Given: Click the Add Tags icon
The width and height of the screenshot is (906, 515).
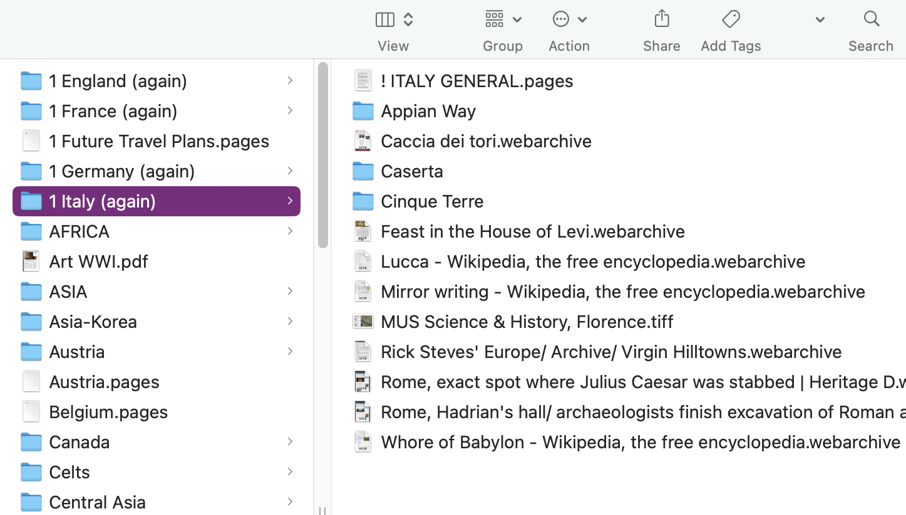Looking at the screenshot, I should tap(731, 19).
